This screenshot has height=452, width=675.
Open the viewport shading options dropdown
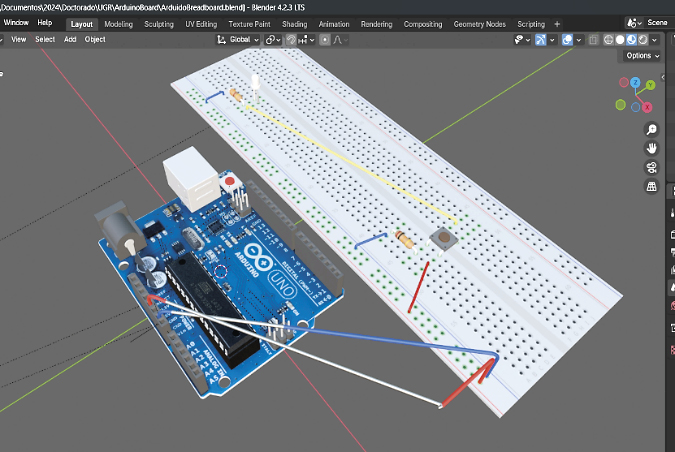click(x=655, y=40)
